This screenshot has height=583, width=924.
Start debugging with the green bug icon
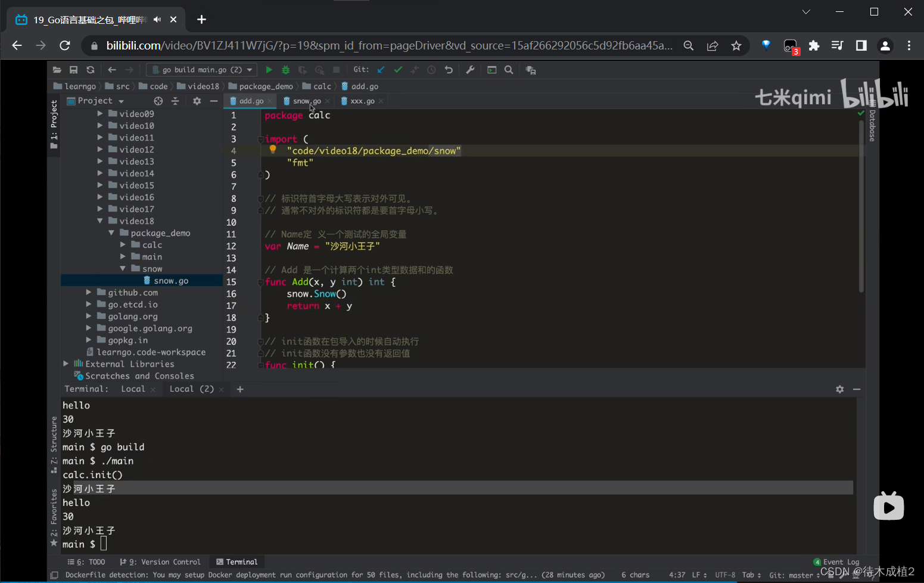pyautogui.click(x=286, y=70)
